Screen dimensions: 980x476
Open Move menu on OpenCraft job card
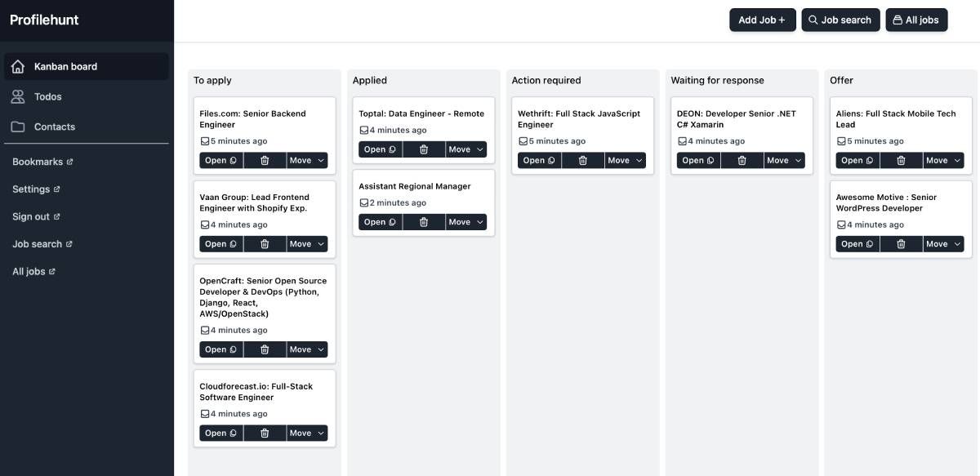(307, 349)
